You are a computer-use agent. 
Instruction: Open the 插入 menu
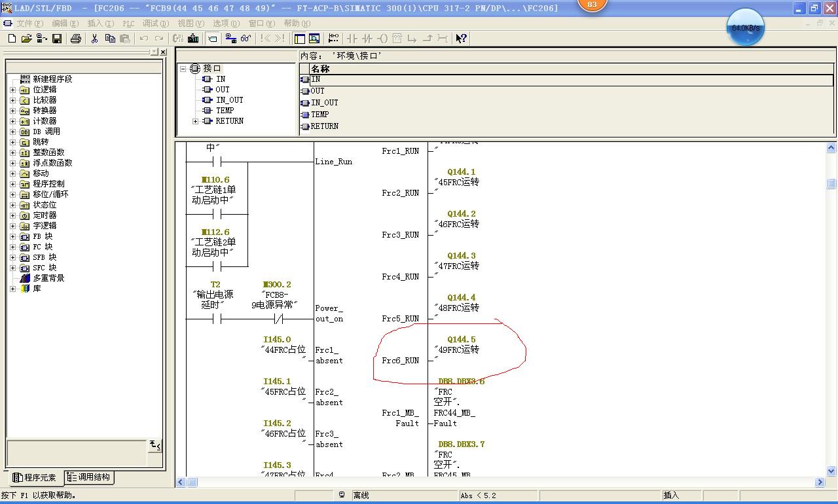click(100, 23)
